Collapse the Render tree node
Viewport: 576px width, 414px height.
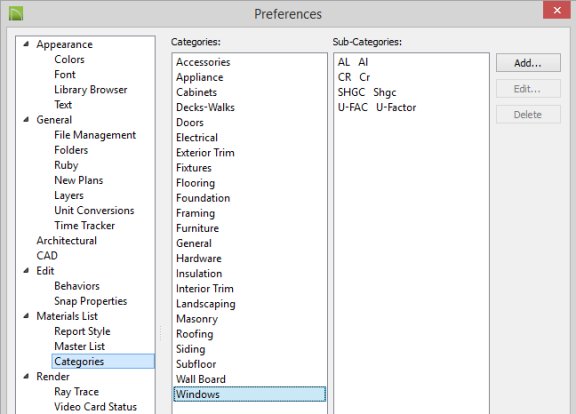(x=26, y=376)
